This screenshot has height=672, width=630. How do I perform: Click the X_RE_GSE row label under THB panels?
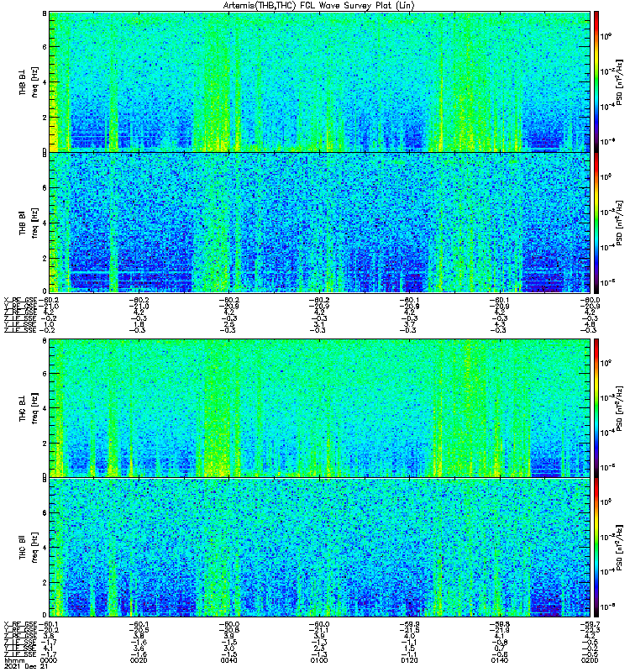(20, 301)
